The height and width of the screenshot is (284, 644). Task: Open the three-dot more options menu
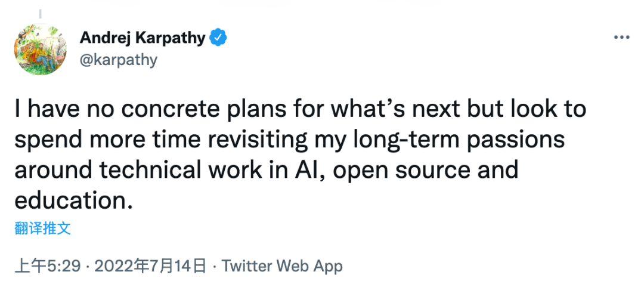[x=621, y=38]
